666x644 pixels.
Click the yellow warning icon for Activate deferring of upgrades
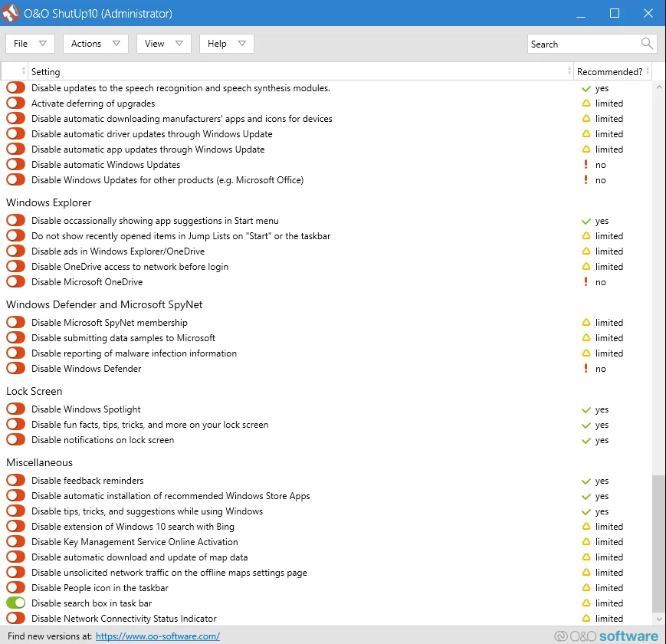[x=586, y=103]
